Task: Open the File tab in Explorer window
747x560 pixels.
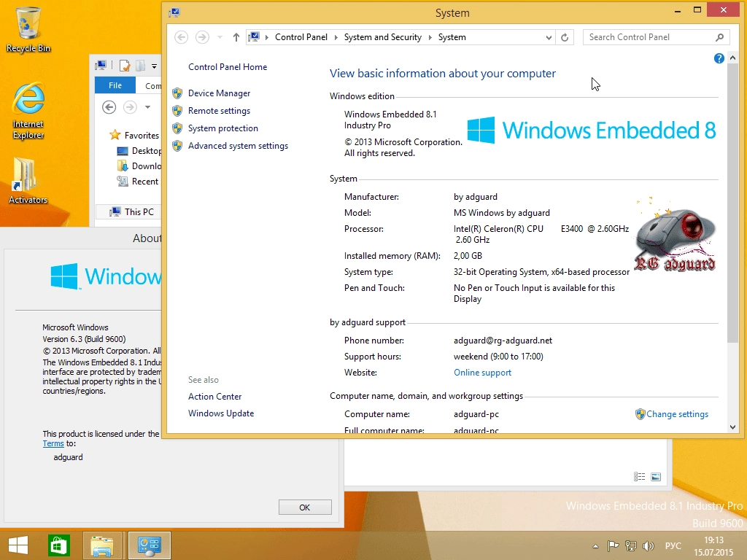Action: click(x=115, y=85)
